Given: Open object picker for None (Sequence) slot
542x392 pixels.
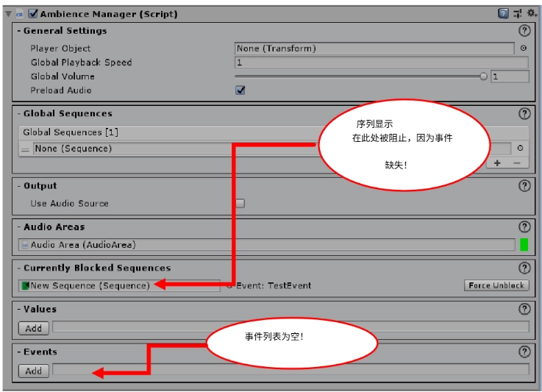Looking at the screenshot, I should [x=520, y=148].
